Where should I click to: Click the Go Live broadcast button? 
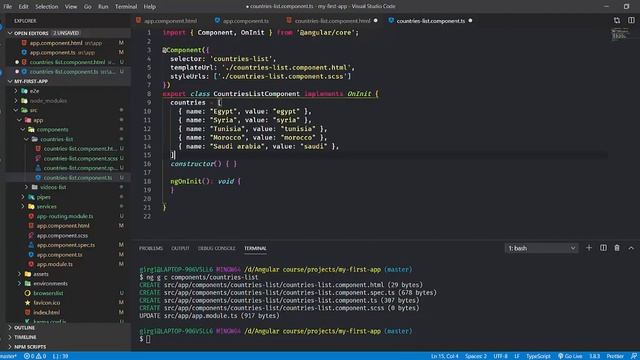pos(570,356)
